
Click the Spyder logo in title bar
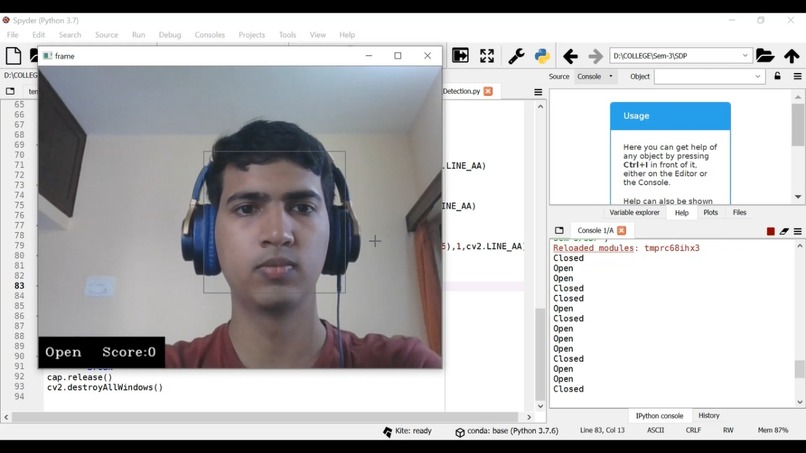coord(6,20)
